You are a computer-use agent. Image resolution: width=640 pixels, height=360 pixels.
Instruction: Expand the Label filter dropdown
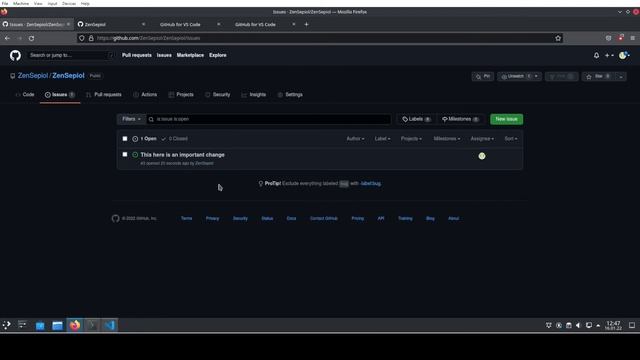pos(382,139)
